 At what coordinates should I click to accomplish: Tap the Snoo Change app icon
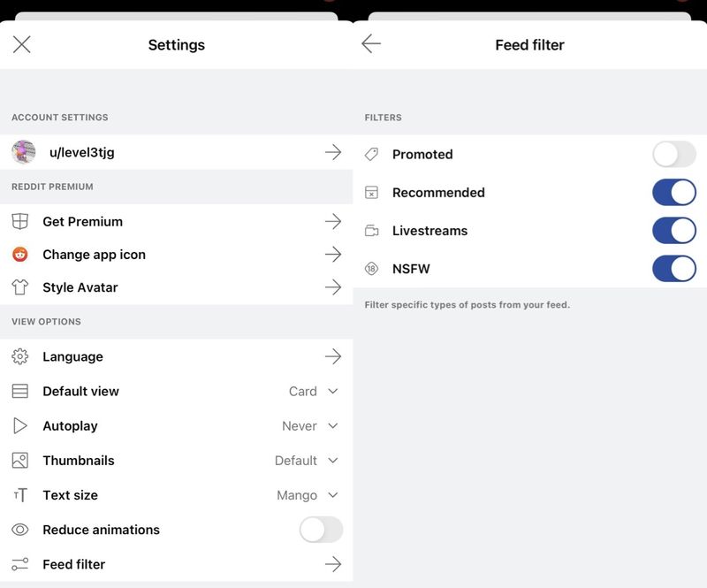[19, 255]
